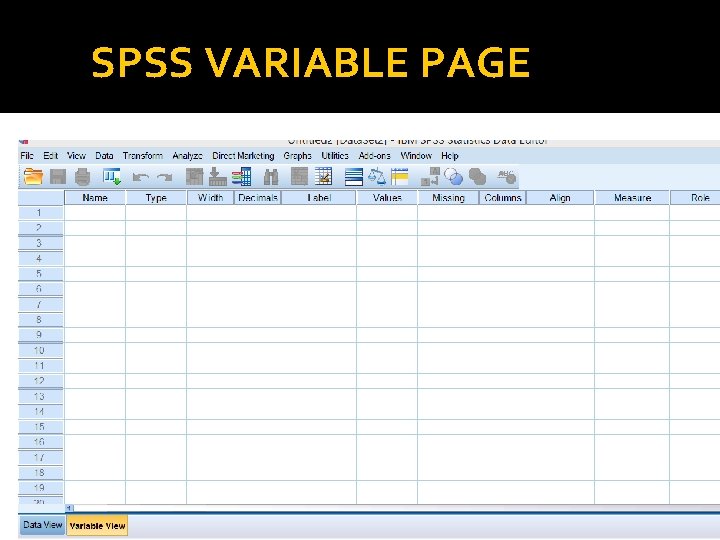720x540 pixels.
Task: Select row header 15
Action: tap(40, 427)
